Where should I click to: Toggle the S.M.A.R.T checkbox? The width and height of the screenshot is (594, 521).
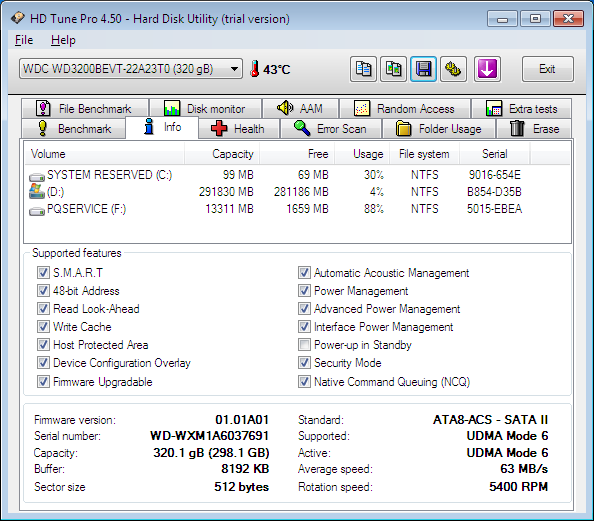click(43, 272)
